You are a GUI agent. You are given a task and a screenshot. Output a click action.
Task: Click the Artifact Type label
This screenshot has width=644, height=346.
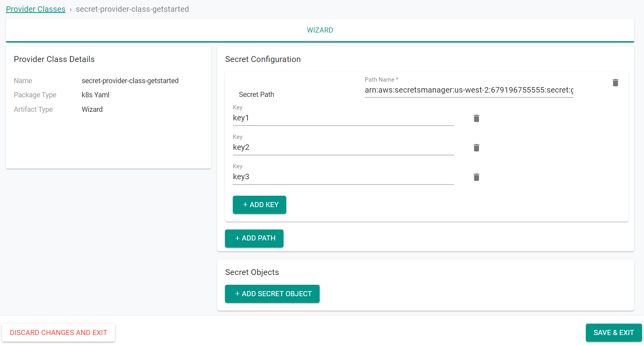(33, 109)
